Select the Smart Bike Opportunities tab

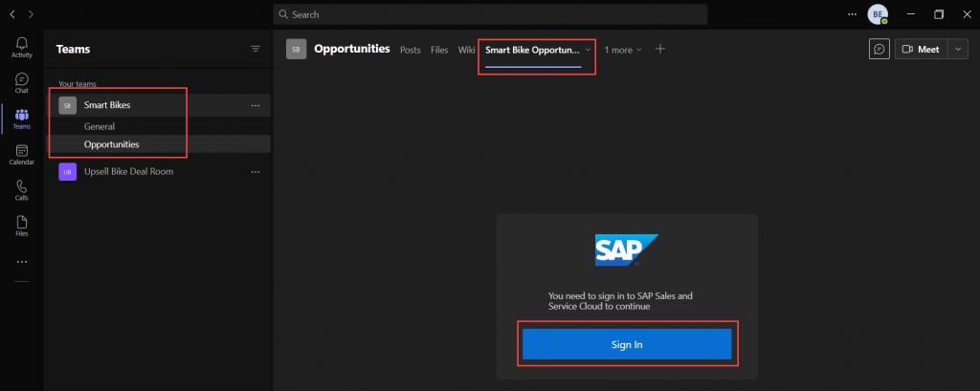point(532,50)
